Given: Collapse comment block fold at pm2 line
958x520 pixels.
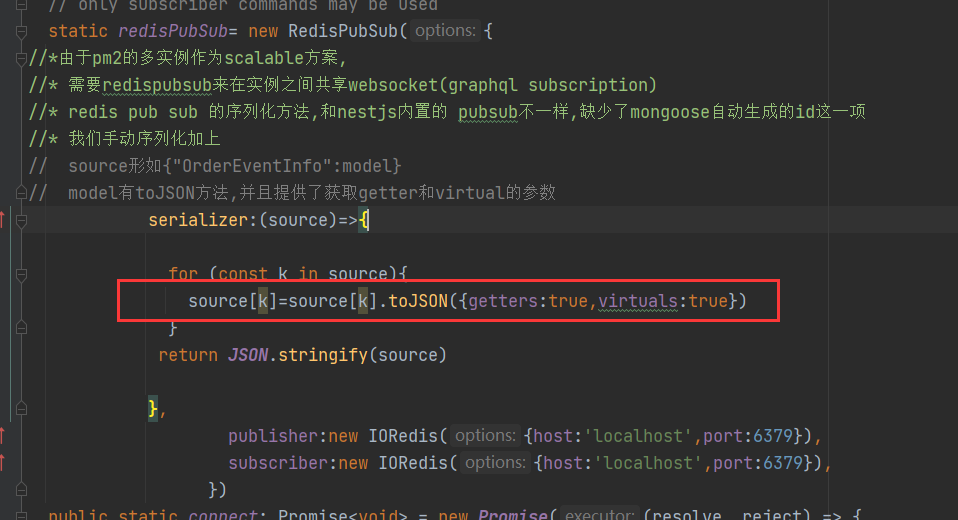Looking at the screenshot, I should [x=21, y=58].
